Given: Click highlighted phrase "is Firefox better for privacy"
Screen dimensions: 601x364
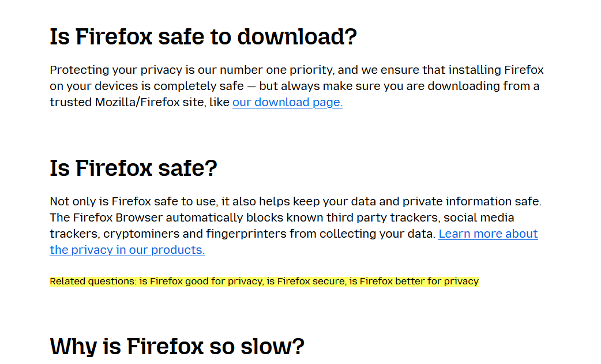Looking at the screenshot, I should click(414, 282).
